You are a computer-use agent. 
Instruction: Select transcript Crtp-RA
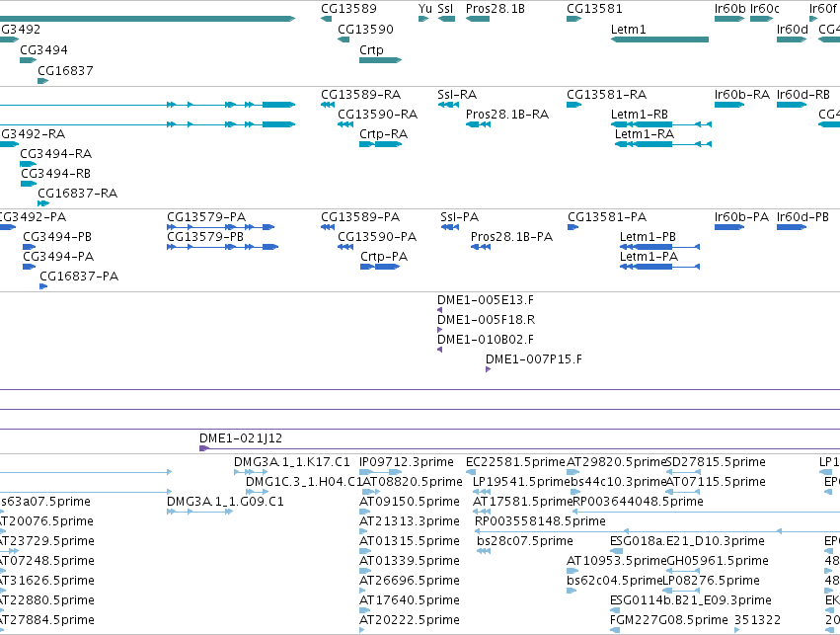[x=384, y=134]
